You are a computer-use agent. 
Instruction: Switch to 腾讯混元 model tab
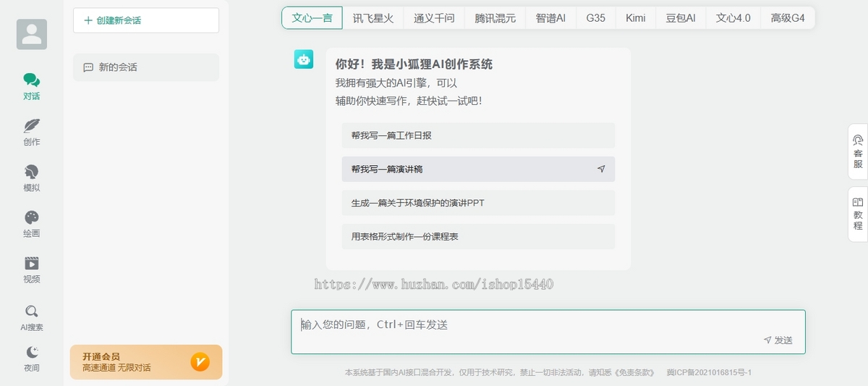coord(495,18)
